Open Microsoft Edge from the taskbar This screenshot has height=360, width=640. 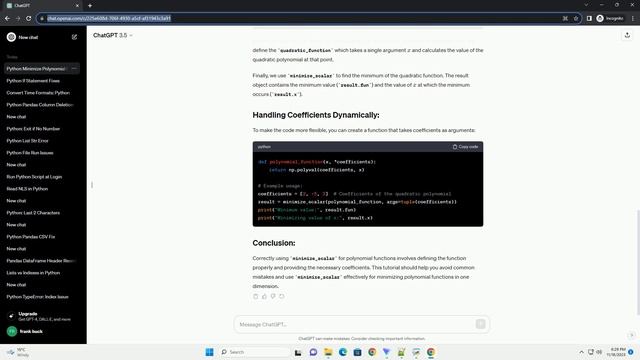342,352
